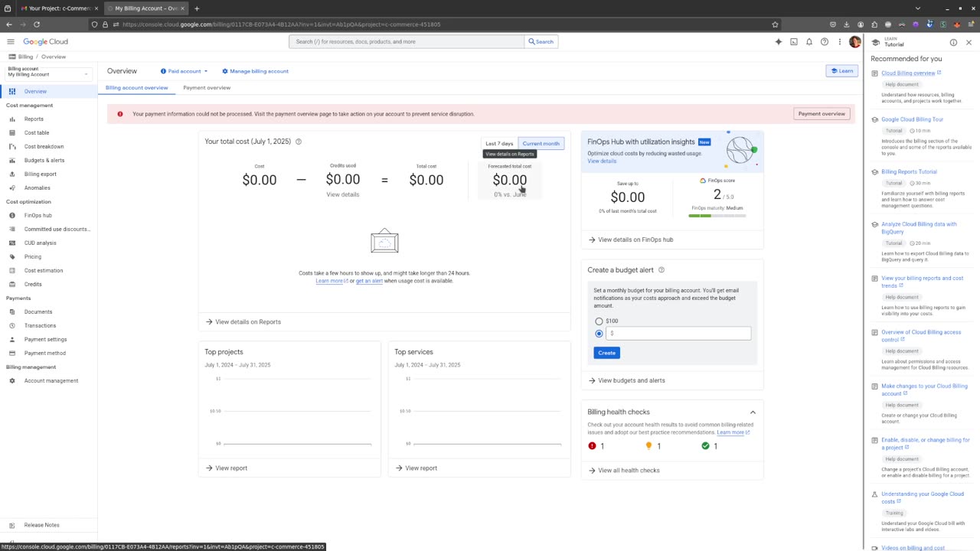Open Google Cloud Billing Tour tutorial
The width and height of the screenshot is (980, 551).
tap(912, 119)
